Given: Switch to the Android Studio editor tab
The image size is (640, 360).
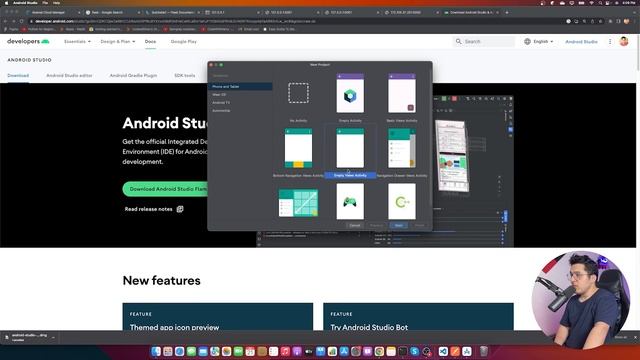Looking at the screenshot, I should click(x=69, y=76).
